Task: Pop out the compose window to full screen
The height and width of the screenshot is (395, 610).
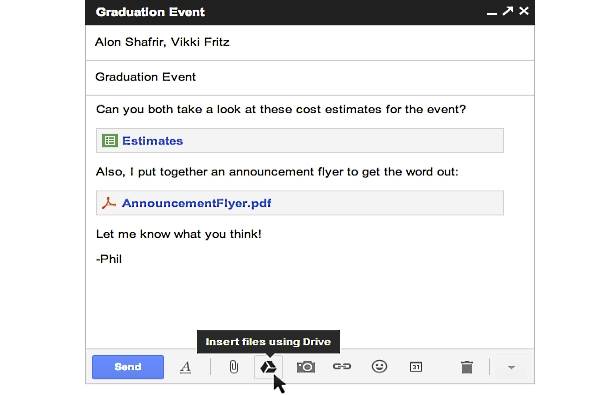Action: click(x=507, y=11)
